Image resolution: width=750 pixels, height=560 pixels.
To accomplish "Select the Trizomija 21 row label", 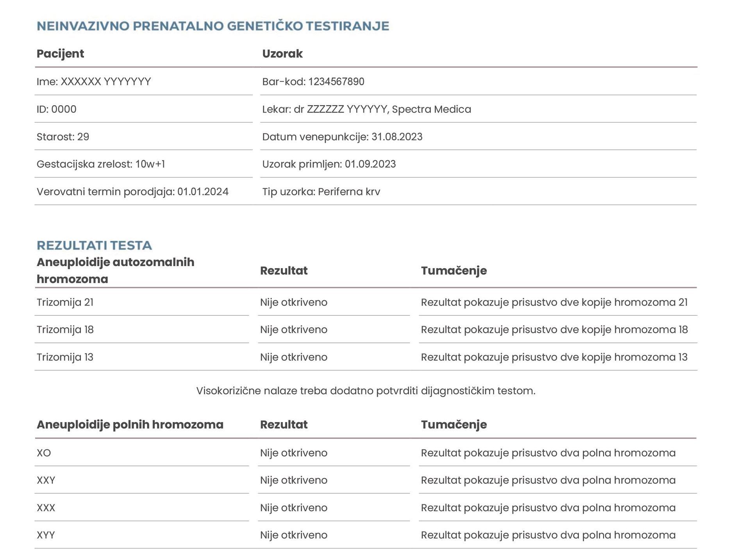I will 65,302.
